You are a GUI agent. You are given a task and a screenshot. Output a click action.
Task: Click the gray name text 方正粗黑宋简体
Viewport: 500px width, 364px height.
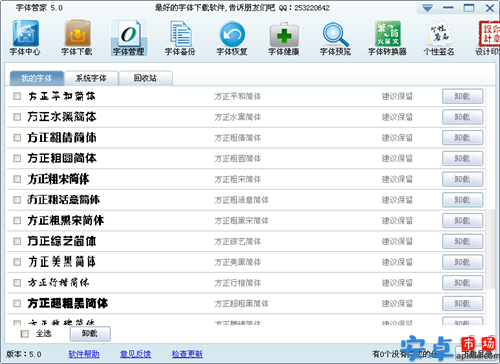[x=241, y=221]
